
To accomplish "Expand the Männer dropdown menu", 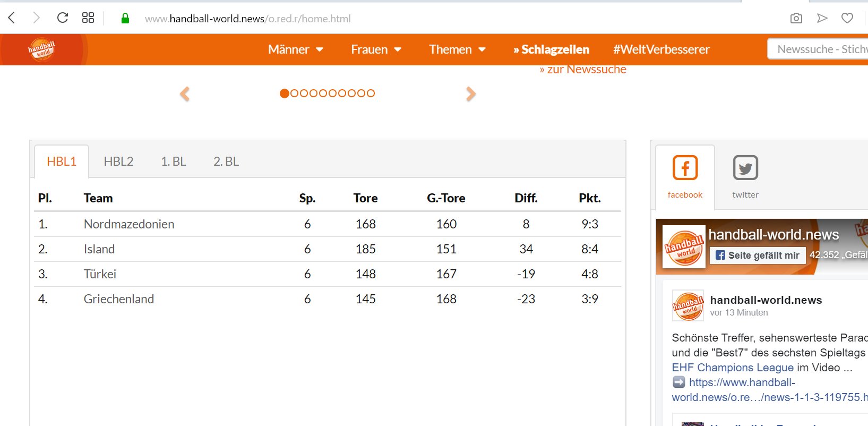I will click(x=296, y=49).
